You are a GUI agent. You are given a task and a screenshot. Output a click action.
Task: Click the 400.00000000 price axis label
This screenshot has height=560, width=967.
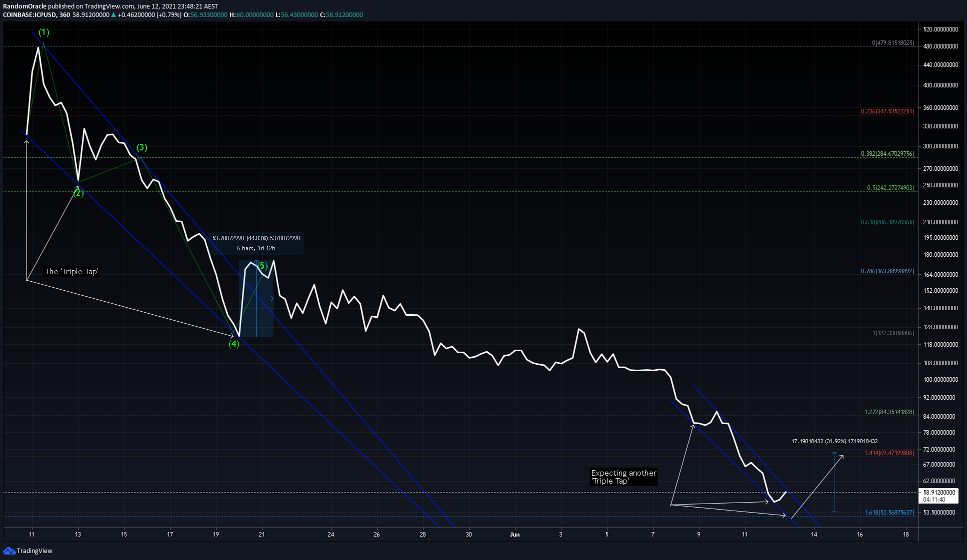point(940,85)
